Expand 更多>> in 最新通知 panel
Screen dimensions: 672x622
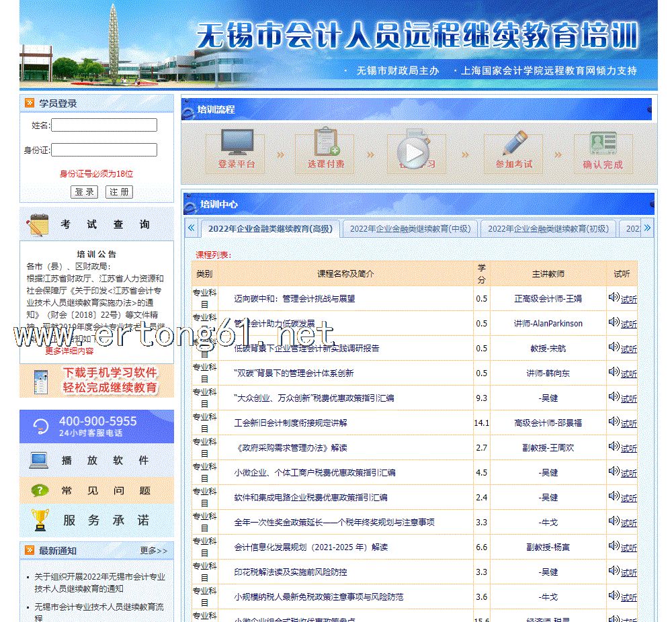(x=153, y=551)
